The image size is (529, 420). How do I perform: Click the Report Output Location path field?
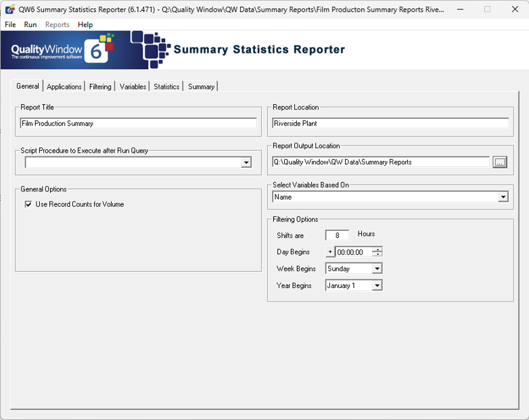tap(381, 162)
